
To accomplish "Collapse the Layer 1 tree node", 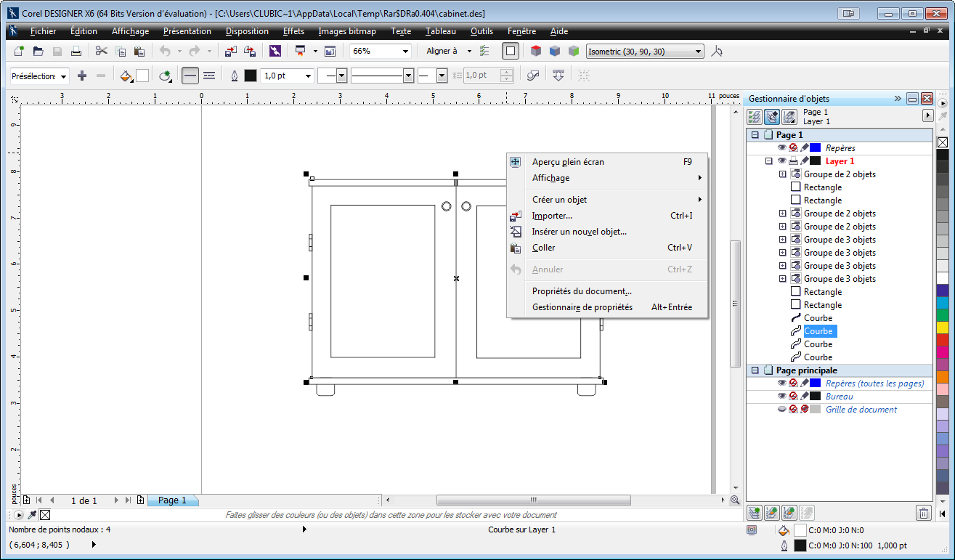I will point(769,161).
